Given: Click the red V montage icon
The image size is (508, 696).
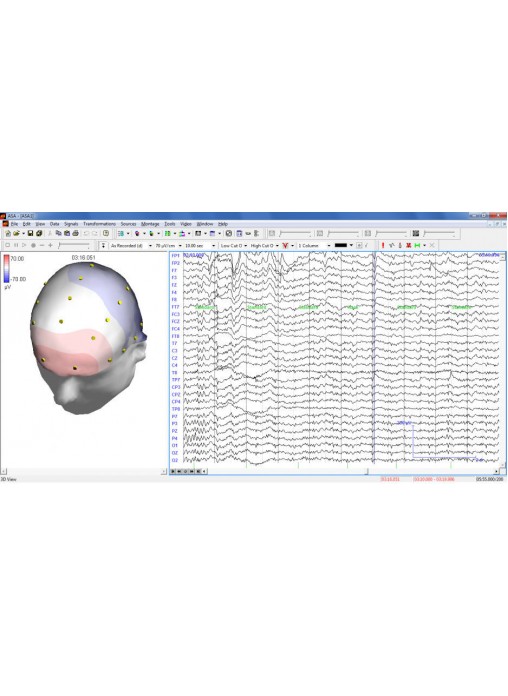Looking at the screenshot, I should (x=285, y=245).
